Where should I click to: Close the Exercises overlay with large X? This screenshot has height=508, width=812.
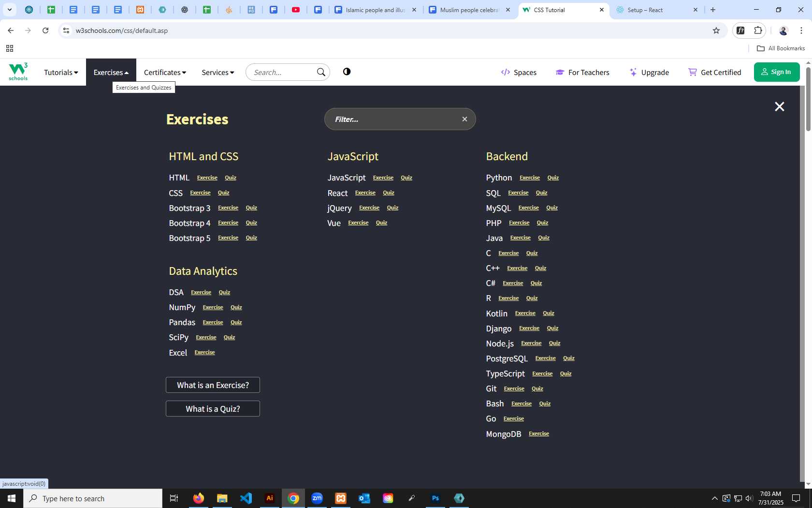coord(779,106)
